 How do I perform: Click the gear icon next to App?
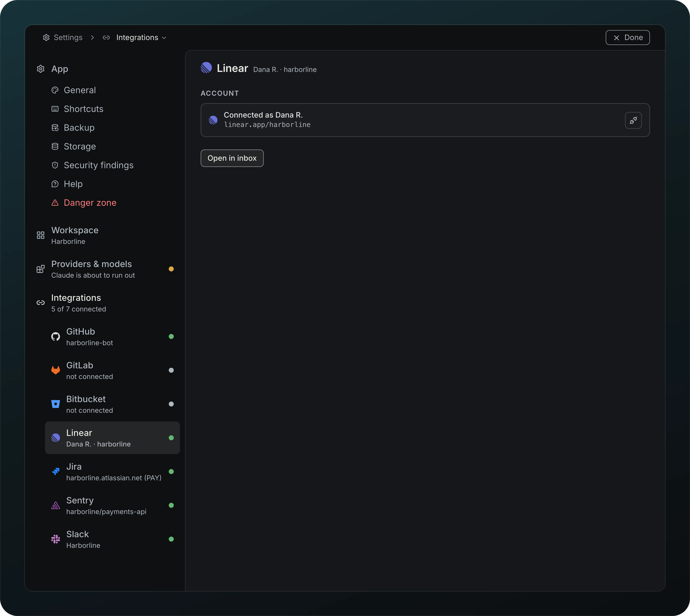tap(41, 69)
